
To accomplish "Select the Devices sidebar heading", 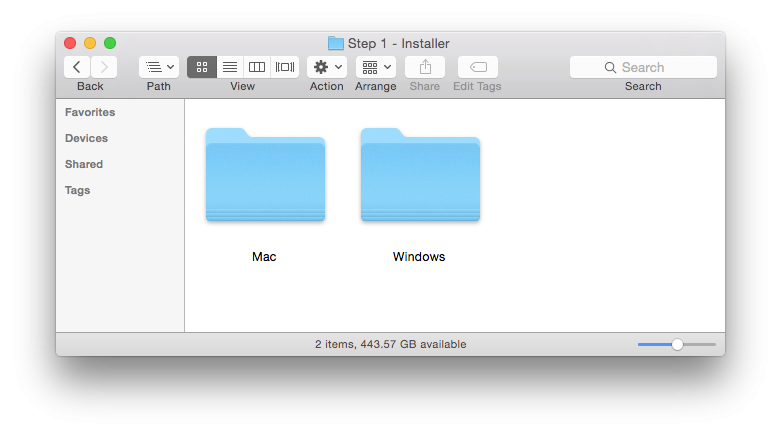I will coord(86,138).
